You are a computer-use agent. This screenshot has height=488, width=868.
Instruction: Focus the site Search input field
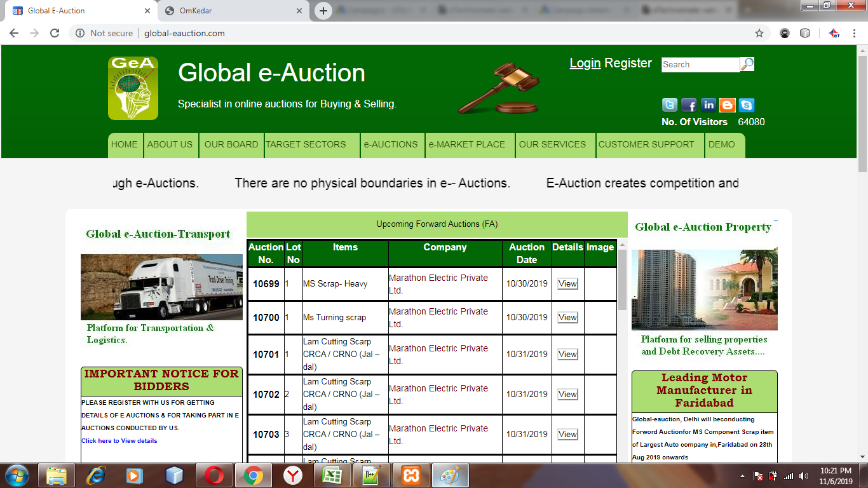(x=700, y=65)
